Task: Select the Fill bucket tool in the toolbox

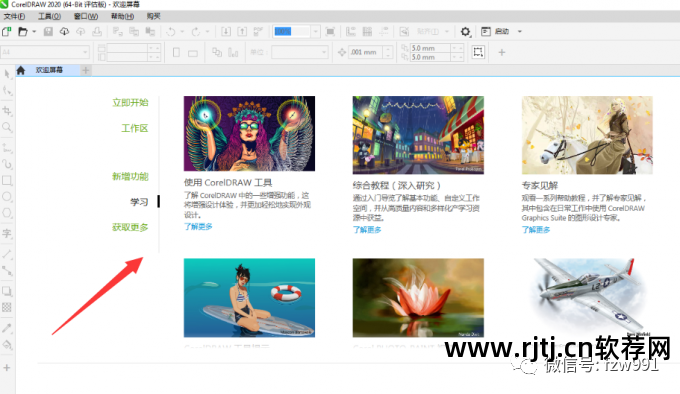Action: coord(7,345)
